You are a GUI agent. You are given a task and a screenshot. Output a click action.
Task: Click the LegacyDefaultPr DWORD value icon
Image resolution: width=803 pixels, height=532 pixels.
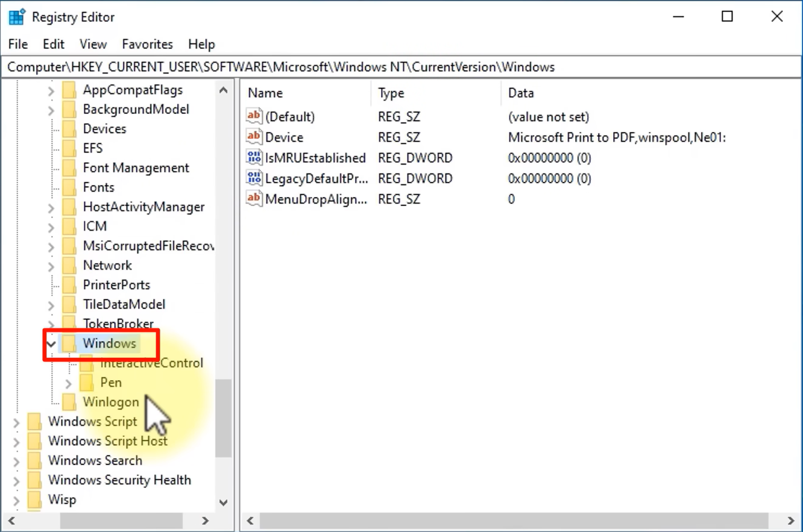click(254, 178)
